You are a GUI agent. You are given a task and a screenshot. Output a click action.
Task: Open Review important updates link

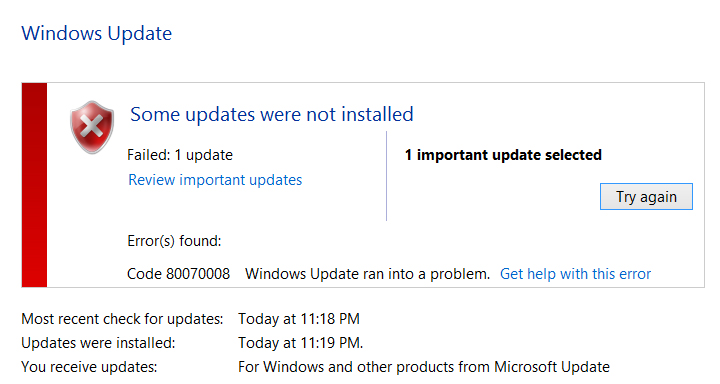point(215,180)
